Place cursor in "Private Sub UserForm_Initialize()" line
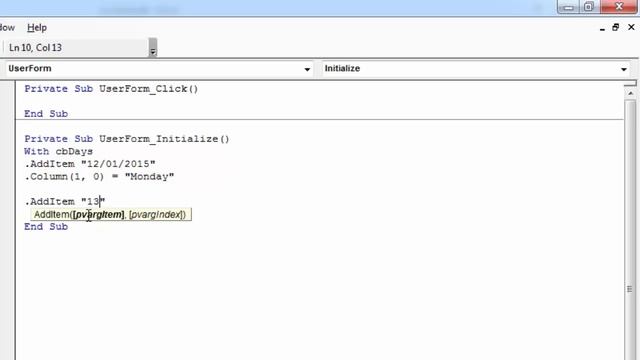Viewport: 640px width, 360px height. [x=127, y=139]
